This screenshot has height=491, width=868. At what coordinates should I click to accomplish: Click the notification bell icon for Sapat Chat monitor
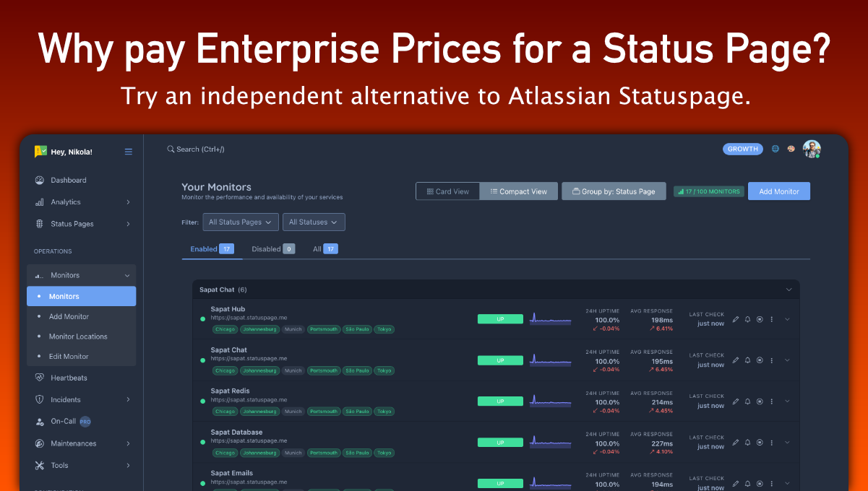click(747, 360)
